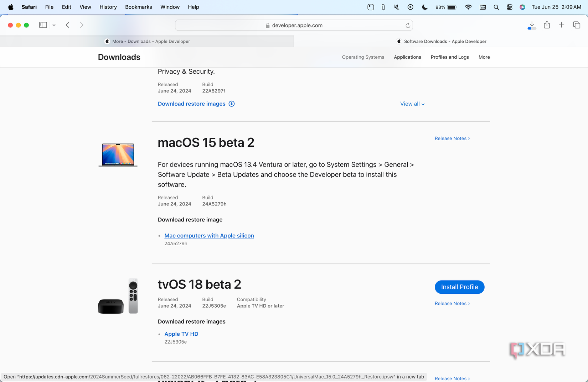Click the Wi-Fi status icon

coord(468,7)
